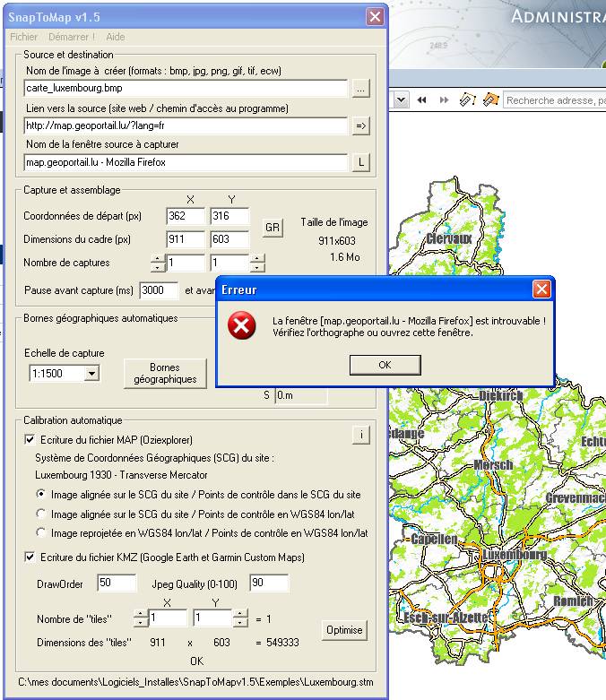Image resolution: width=606 pixels, height=700 pixels.
Task: Click forward arrows icon in geoportail toolbar
Action: (444, 100)
